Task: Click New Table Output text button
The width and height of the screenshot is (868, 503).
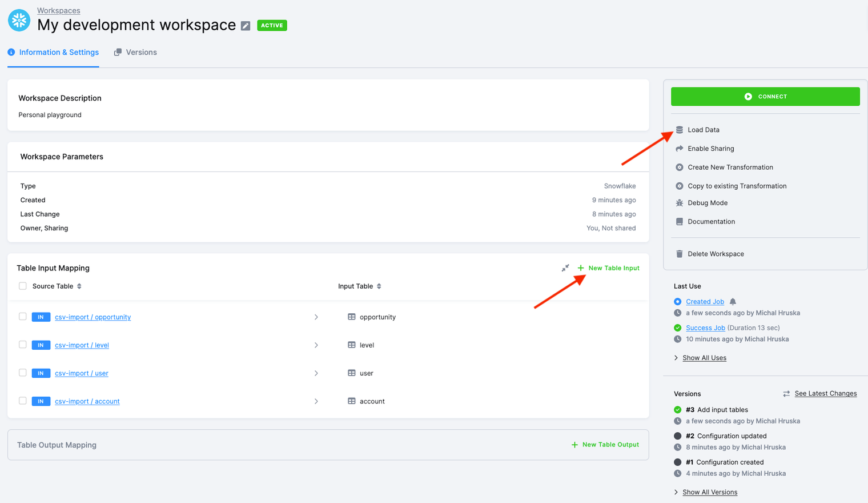Action: 610,445
